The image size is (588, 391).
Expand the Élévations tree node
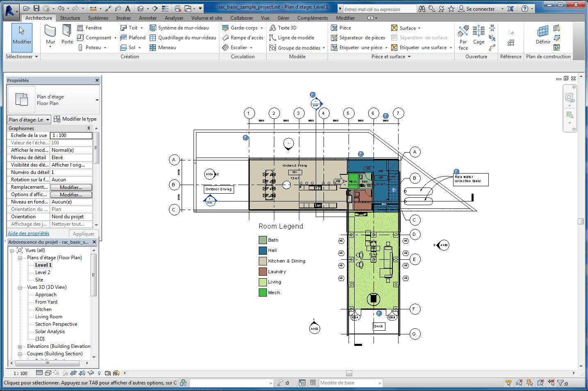click(x=20, y=346)
